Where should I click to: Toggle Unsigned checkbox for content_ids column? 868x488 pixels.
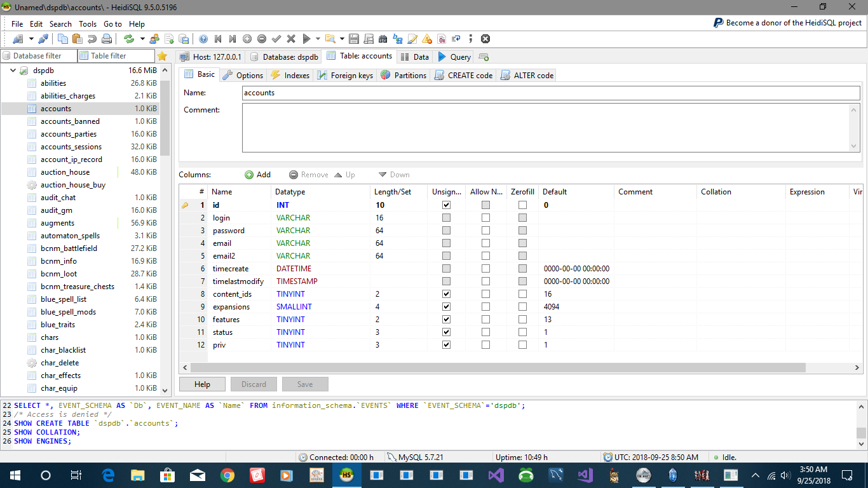446,294
